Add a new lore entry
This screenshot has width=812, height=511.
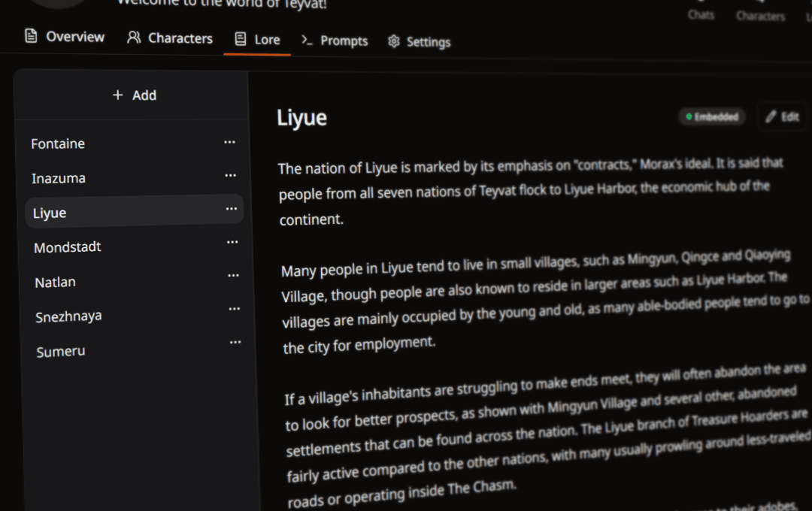pos(134,95)
